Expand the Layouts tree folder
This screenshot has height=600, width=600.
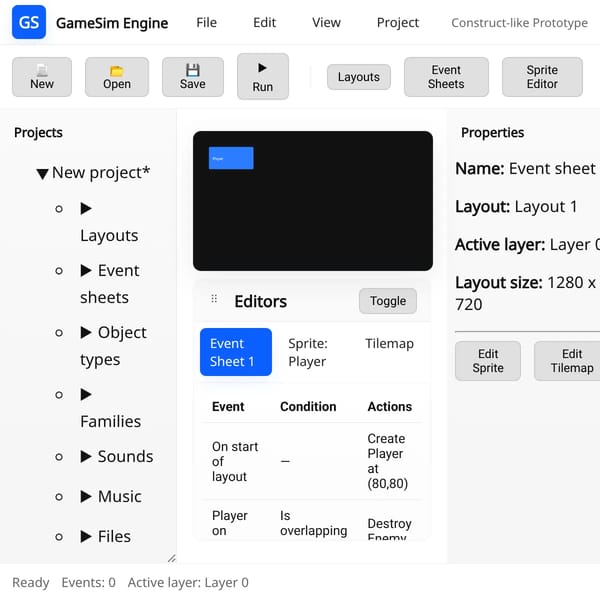[x=86, y=209]
